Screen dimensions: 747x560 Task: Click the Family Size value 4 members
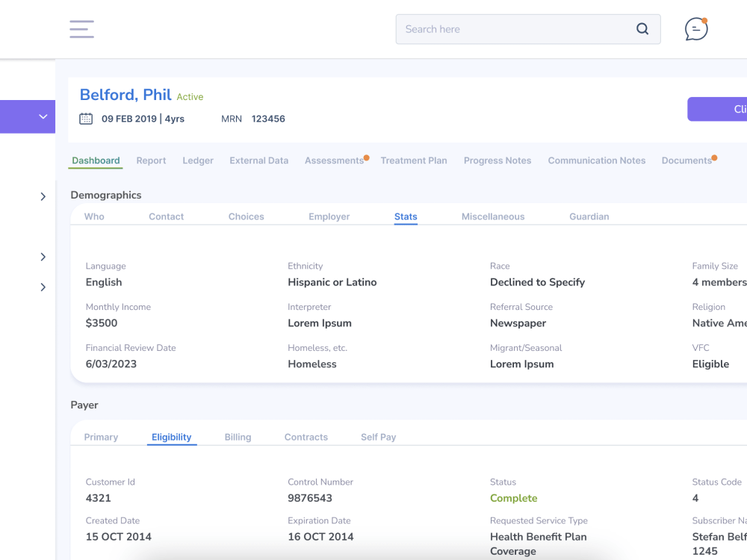pyautogui.click(x=719, y=282)
